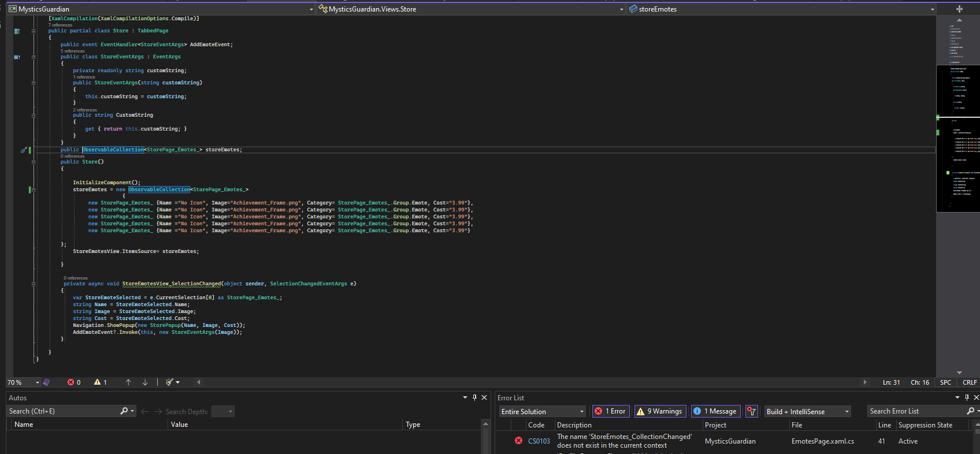
Task: Click the Autos search input field
Action: point(64,411)
